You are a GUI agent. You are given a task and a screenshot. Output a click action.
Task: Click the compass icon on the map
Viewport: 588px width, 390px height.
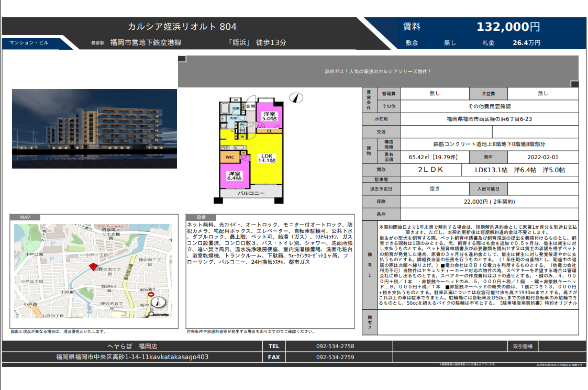tap(158, 302)
